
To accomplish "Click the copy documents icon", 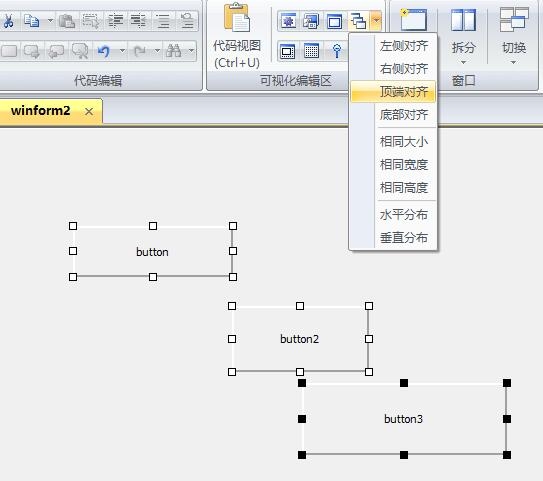I will tap(32, 21).
